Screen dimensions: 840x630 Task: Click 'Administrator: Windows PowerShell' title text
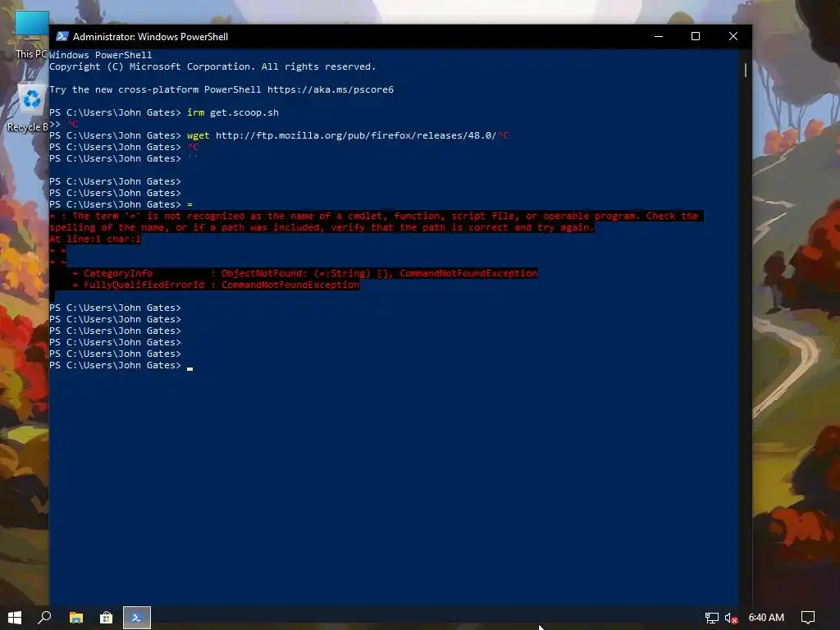pos(151,36)
